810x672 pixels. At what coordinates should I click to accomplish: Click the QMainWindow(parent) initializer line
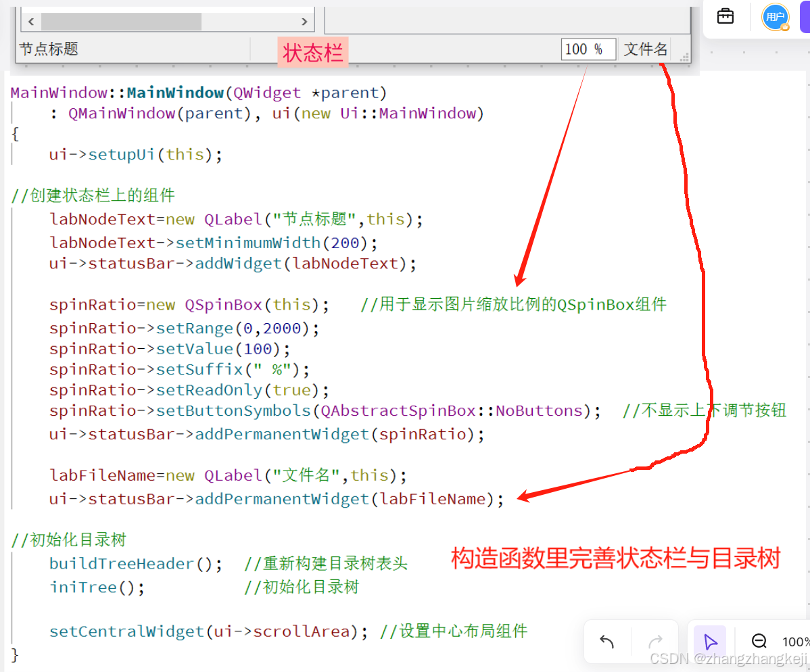click(x=267, y=113)
